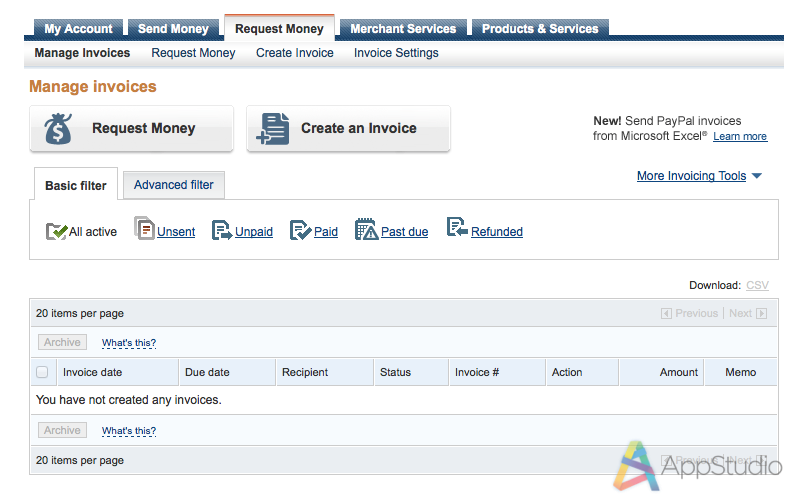Open the Send Money tab

[173, 29]
